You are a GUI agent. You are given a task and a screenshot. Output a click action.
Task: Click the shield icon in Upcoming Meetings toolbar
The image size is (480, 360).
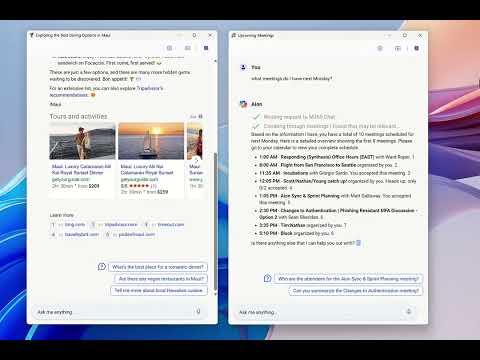380,48
